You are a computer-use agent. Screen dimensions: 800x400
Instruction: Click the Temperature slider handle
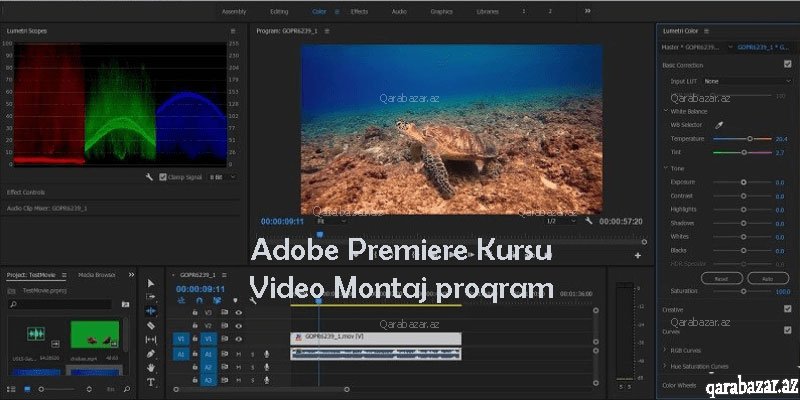point(749,139)
